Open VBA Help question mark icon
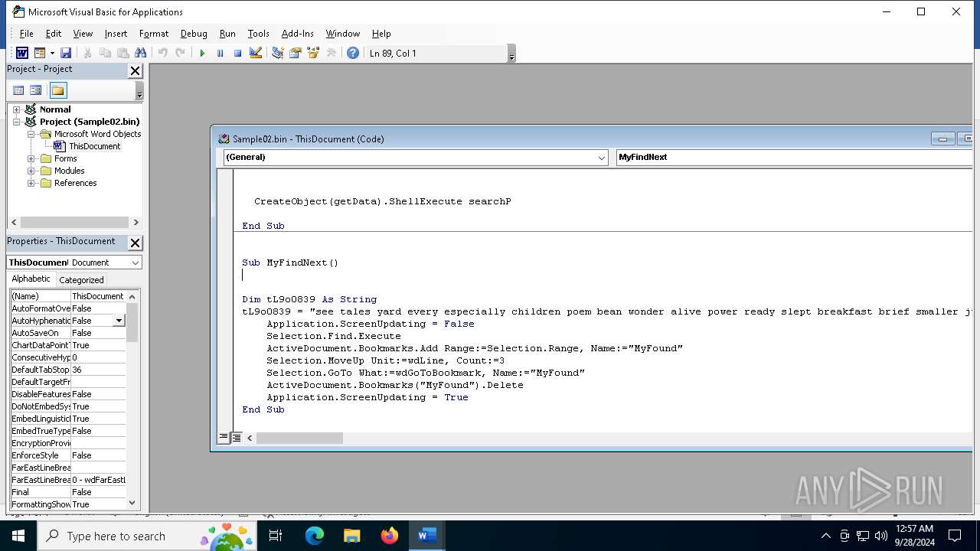This screenshot has width=980, height=551. click(x=352, y=53)
